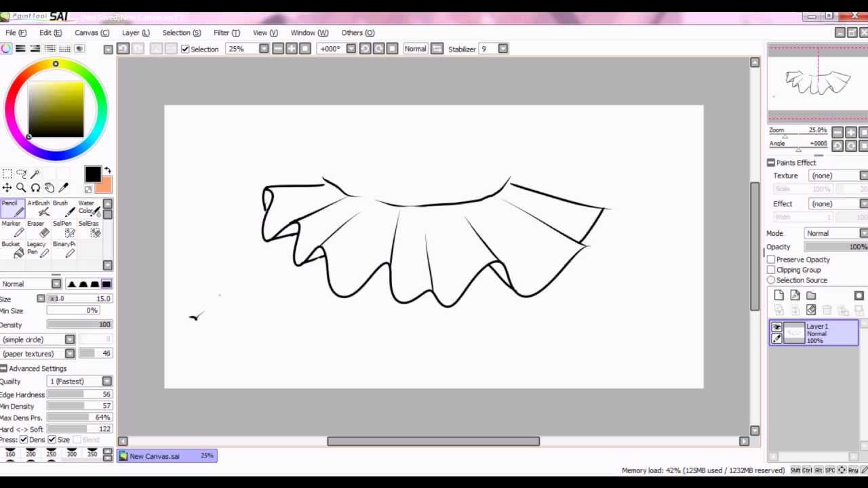Toggle pressure Size checkbox

pyautogui.click(x=52, y=440)
